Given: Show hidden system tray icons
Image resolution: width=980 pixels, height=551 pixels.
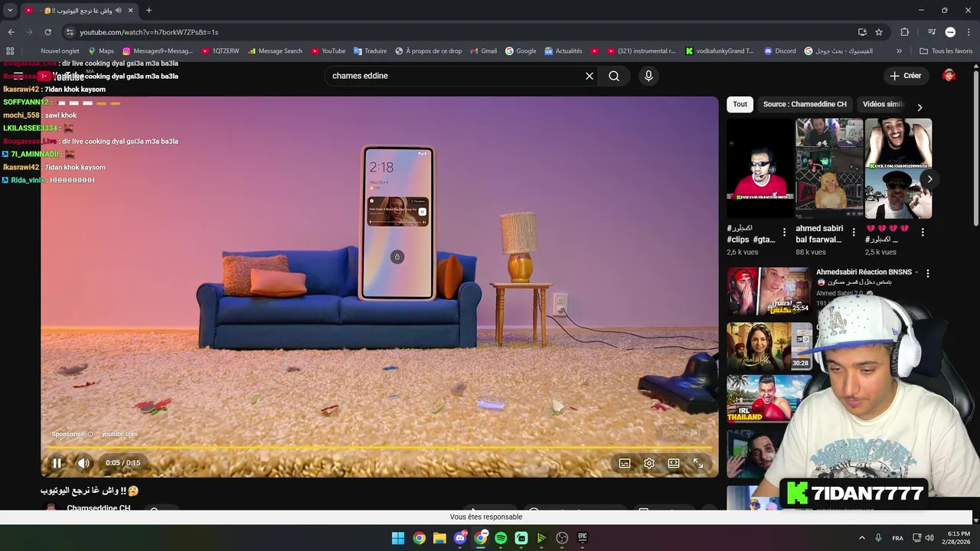Looking at the screenshot, I should pos(861,538).
